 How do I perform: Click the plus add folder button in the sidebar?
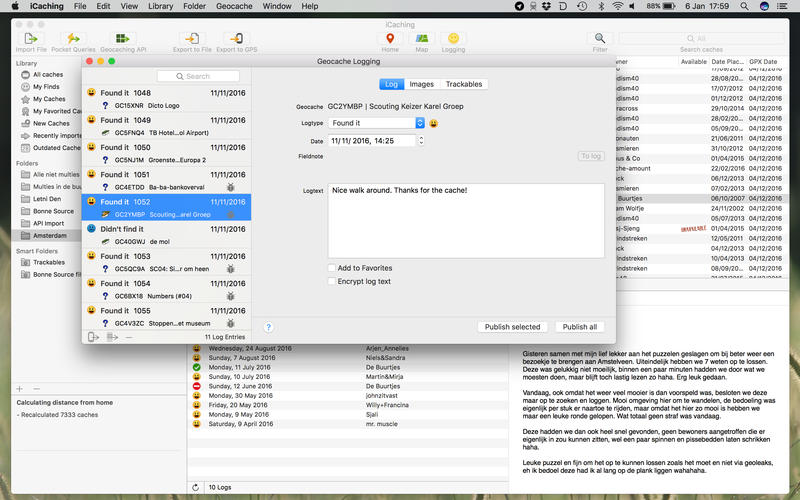click(x=20, y=389)
